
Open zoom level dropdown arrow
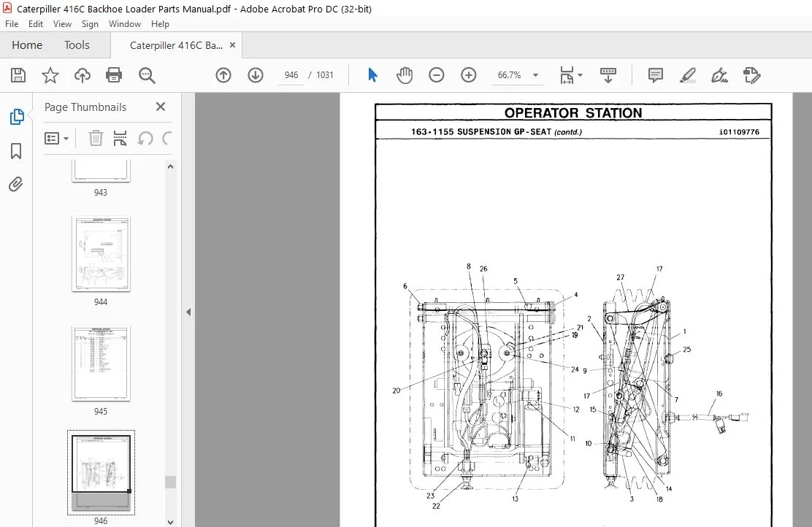click(535, 75)
